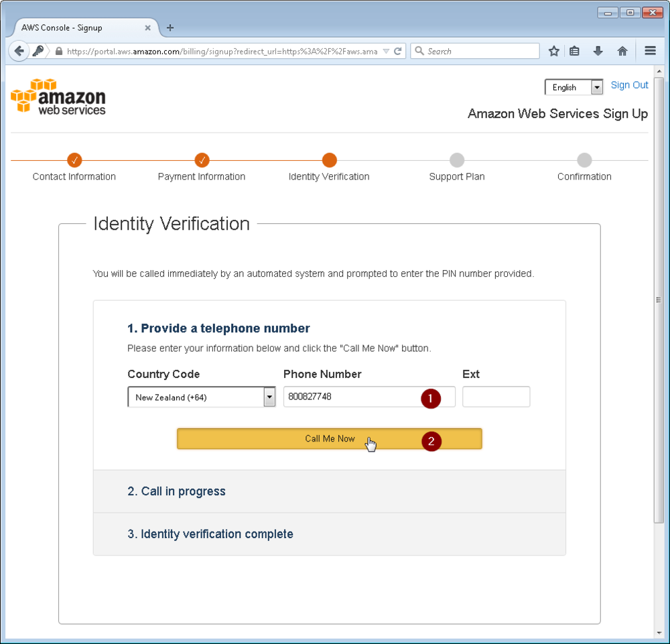The width and height of the screenshot is (670, 644).
Task: Click into the Ext field
Action: pyautogui.click(x=496, y=397)
